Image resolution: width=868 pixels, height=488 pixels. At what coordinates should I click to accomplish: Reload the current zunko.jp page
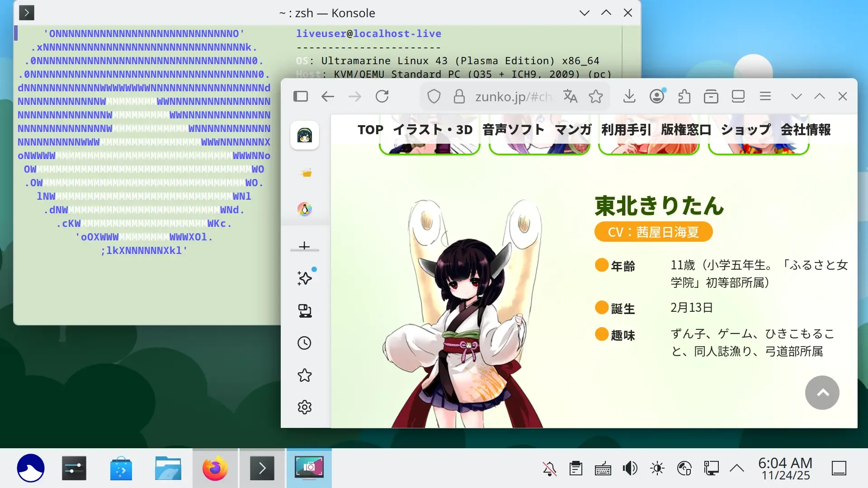pyautogui.click(x=382, y=96)
